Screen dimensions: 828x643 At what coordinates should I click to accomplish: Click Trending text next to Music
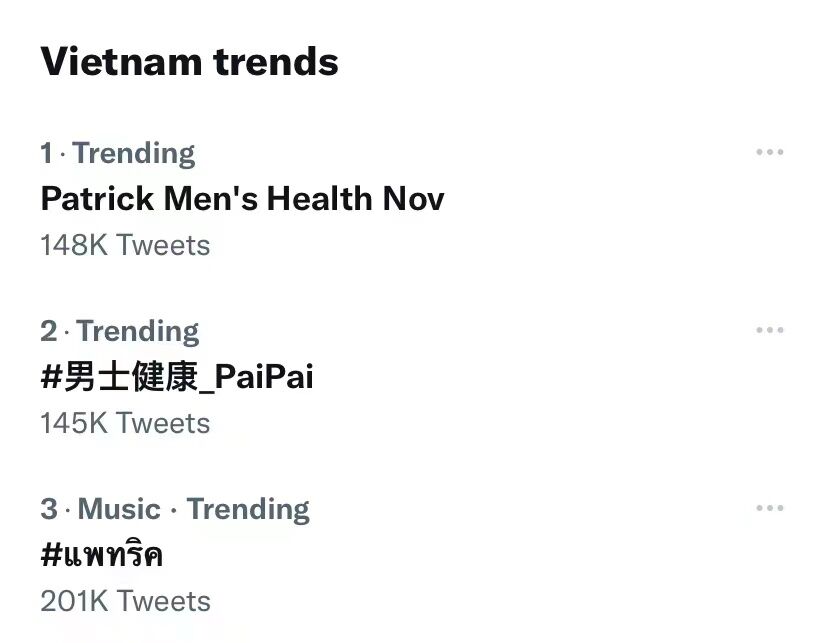pyautogui.click(x=248, y=509)
